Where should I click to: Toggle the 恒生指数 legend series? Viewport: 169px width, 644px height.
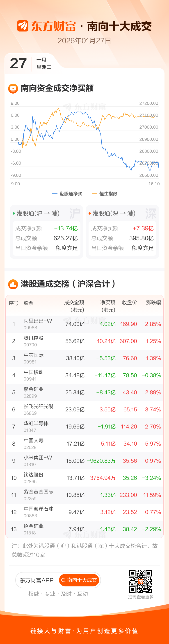105,194
